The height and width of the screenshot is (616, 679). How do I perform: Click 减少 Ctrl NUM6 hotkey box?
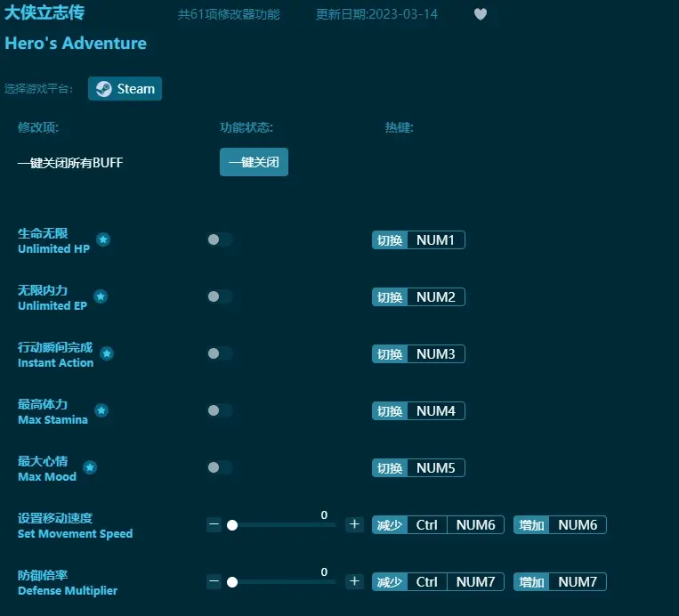coord(438,524)
